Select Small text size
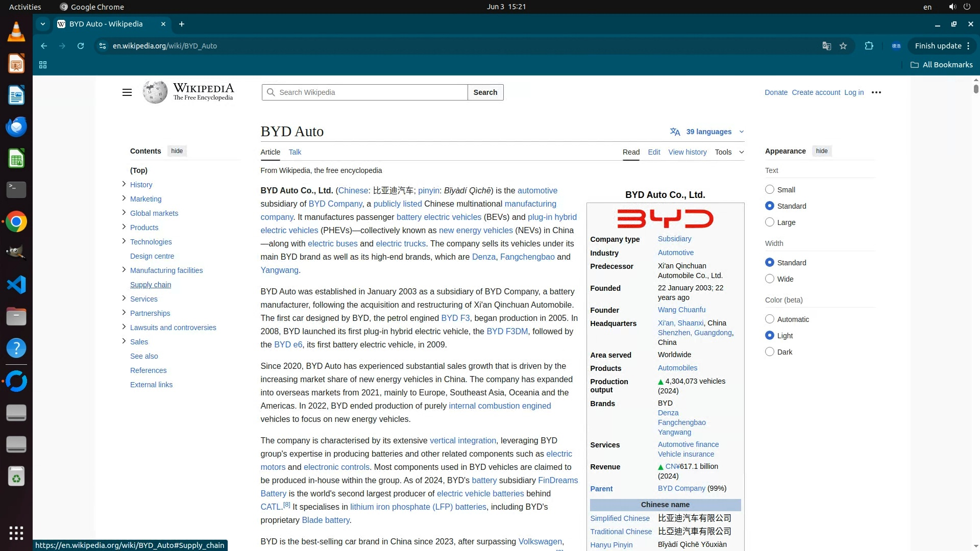 click(x=770, y=190)
